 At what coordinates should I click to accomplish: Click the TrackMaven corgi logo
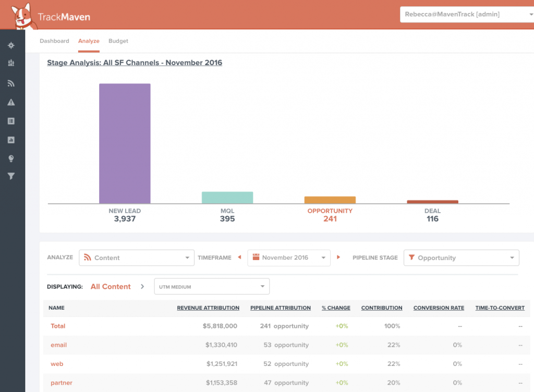click(x=22, y=16)
